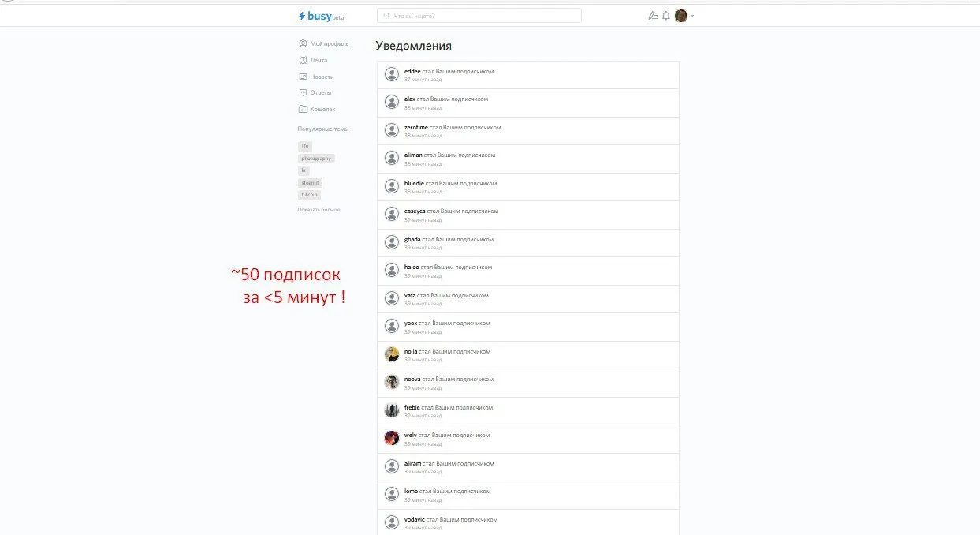Select the photography topic tag

316,159
